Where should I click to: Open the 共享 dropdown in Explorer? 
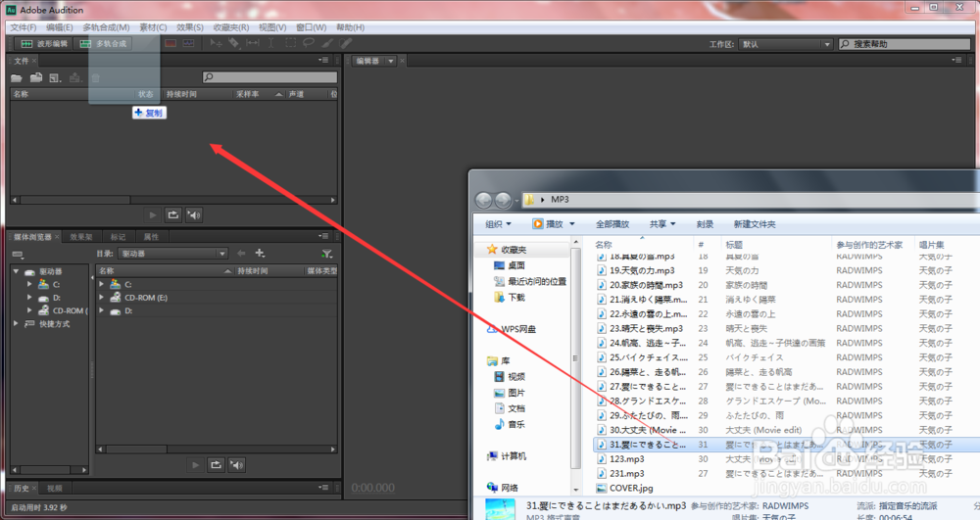662,224
